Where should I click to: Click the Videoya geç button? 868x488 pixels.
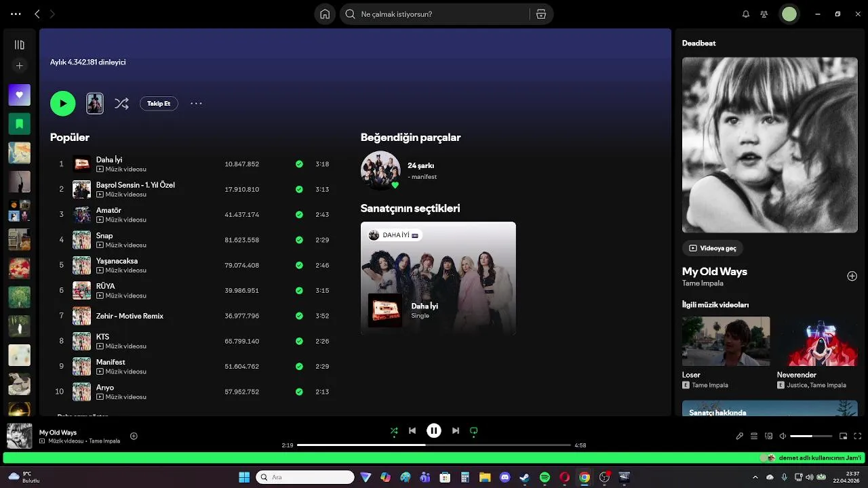[713, 248]
